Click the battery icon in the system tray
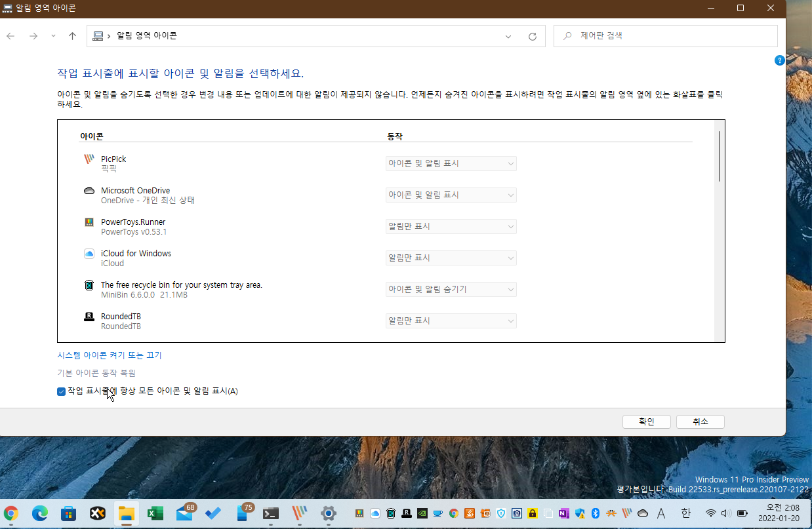The width and height of the screenshot is (812, 529). pos(742,514)
